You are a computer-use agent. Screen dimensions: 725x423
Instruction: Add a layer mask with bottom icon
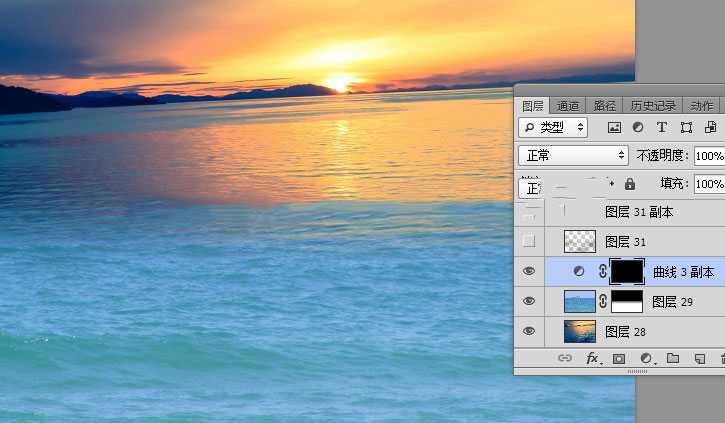pos(619,358)
